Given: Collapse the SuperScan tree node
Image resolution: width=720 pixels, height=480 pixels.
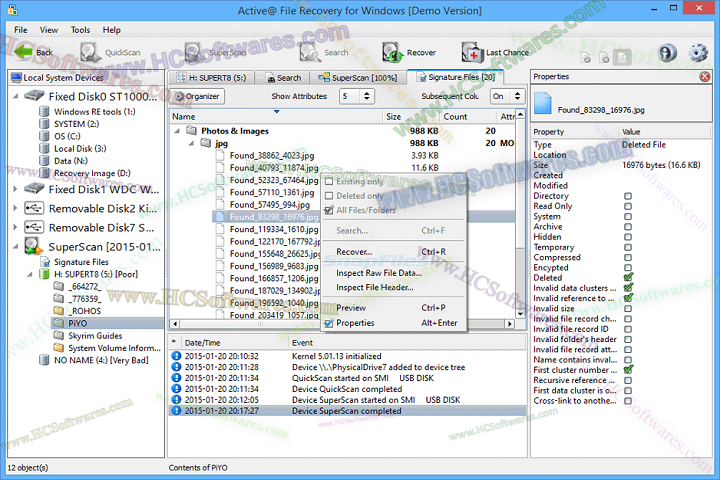Looking at the screenshot, I should pyautogui.click(x=16, y=247).
